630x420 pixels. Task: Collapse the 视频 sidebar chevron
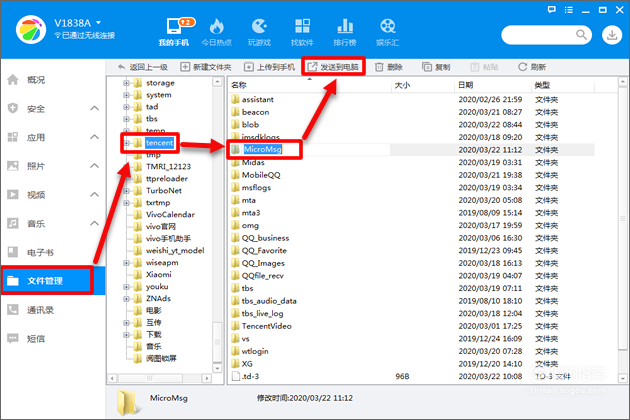(x=94, y=195)
